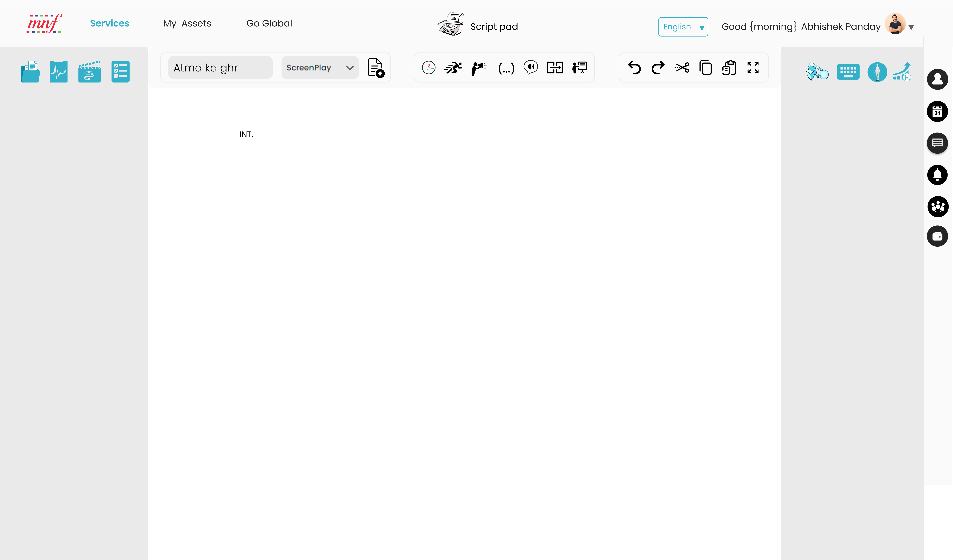Open the Go Global section

point(269,23)
